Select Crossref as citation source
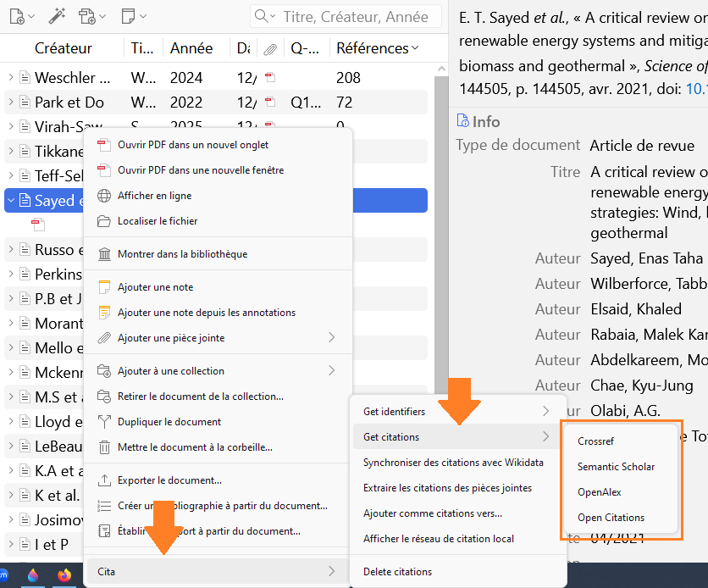 (x=595, y=441)
